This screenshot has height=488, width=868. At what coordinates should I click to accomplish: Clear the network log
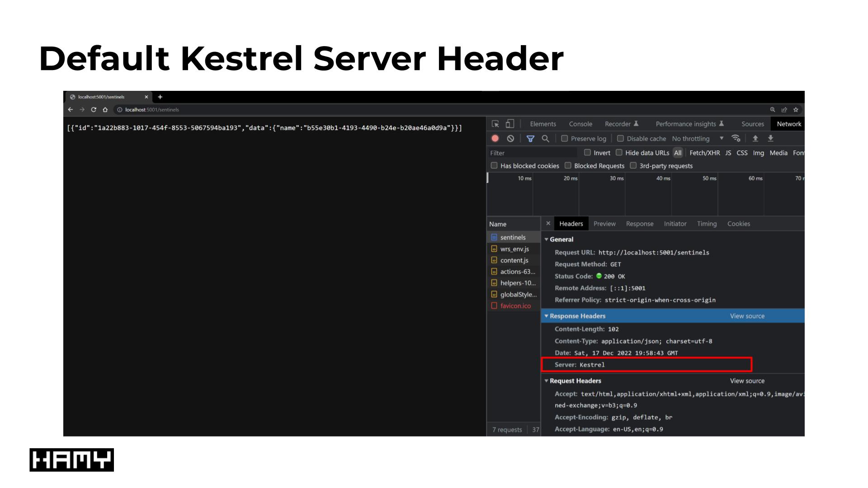click(511, 139)
